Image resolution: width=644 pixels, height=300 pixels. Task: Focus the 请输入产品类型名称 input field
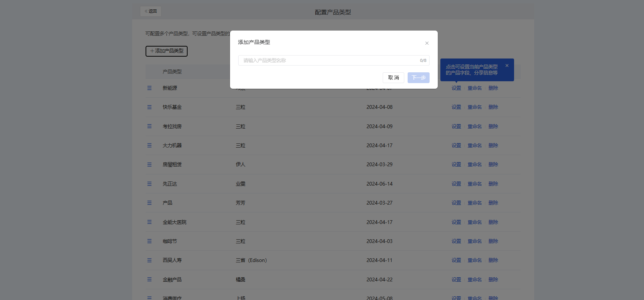(x=334, y=60)
